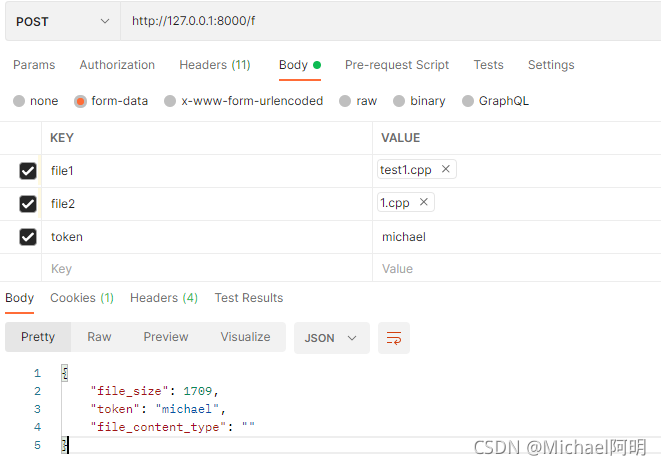The image size is (661, 465).
Task: Select the Raw view button
Action: (x=99, y=337)
